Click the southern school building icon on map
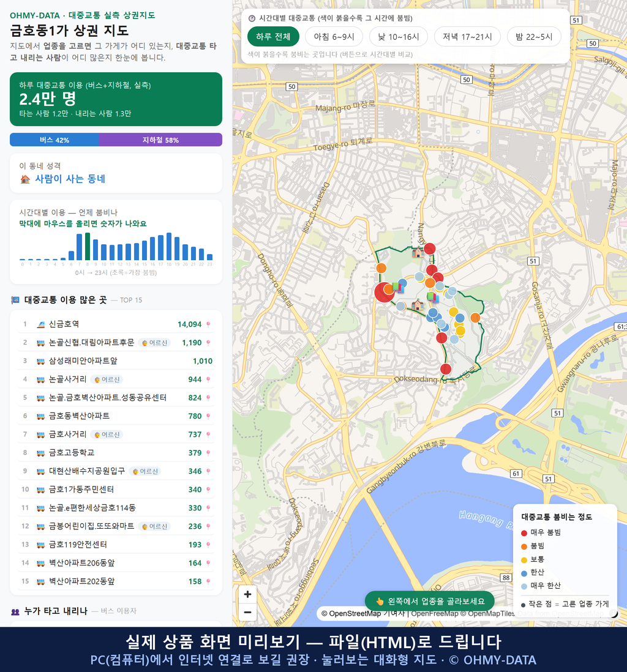The width and height of the screenshot is (627, 672). [417, 305]
